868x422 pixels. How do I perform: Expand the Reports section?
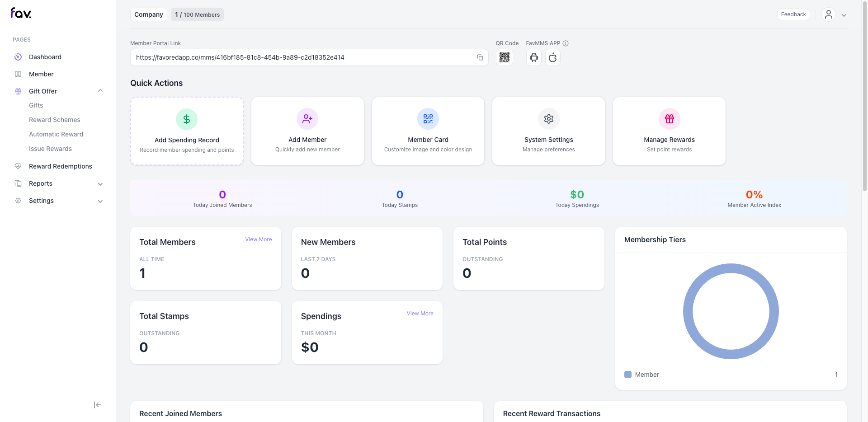[100, 184]
